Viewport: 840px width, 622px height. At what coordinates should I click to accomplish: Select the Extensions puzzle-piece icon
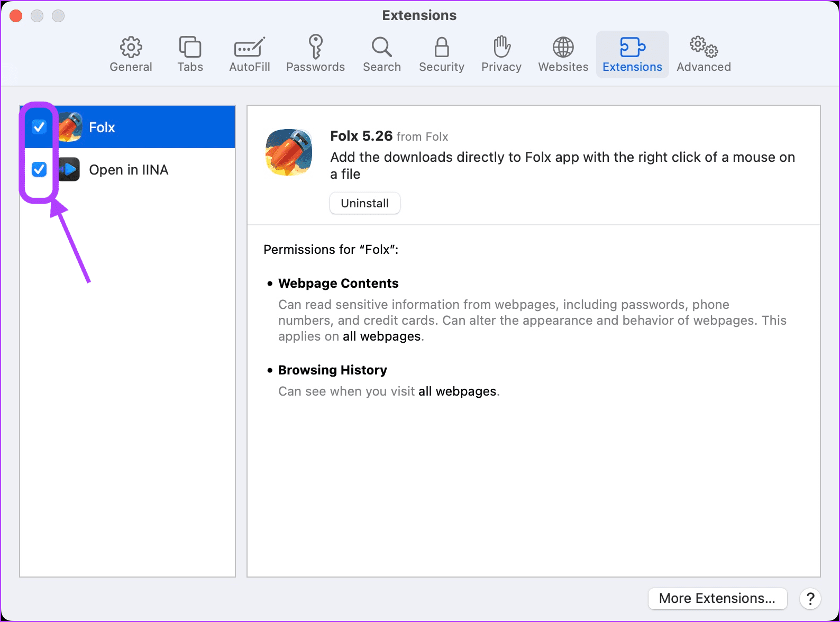633,47
